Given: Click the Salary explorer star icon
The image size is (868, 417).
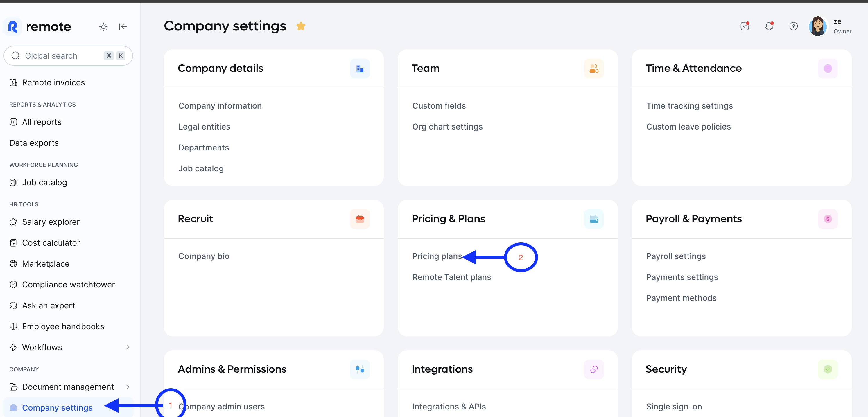Looking at the screenshot, I should tap(13, 222).
